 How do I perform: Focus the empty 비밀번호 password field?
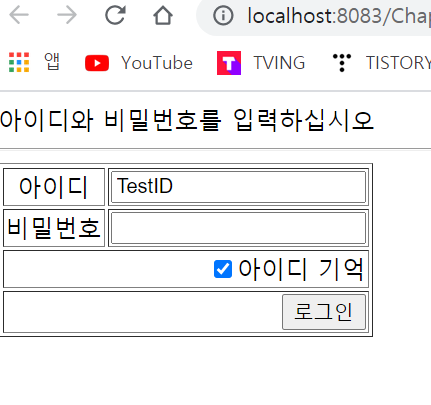tap(239, 228)
